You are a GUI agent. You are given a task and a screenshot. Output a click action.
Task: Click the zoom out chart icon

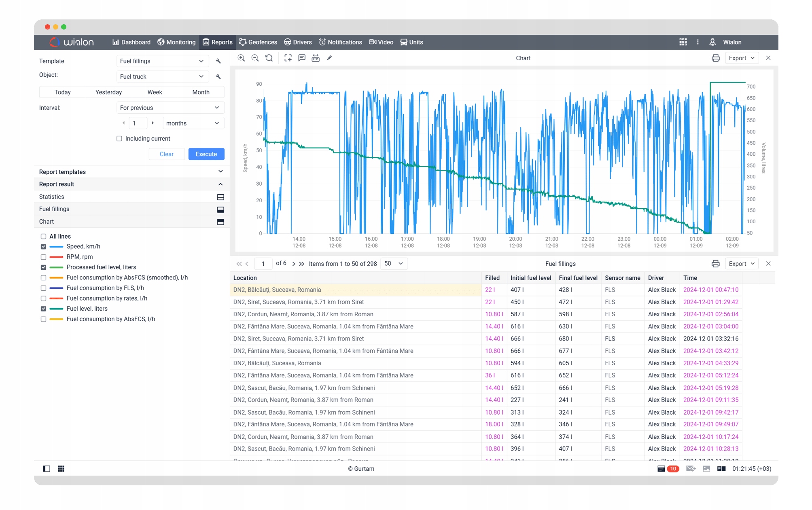(x=255, y=58)
